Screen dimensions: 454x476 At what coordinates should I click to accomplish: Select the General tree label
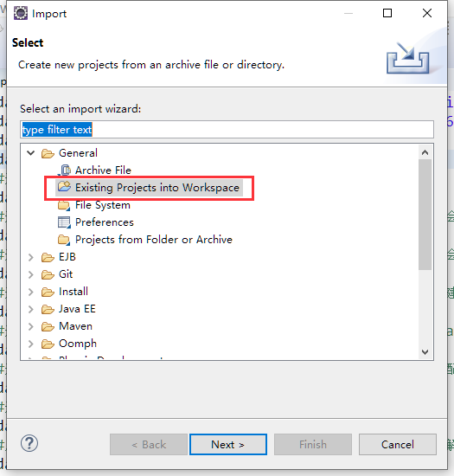point(78,153)
